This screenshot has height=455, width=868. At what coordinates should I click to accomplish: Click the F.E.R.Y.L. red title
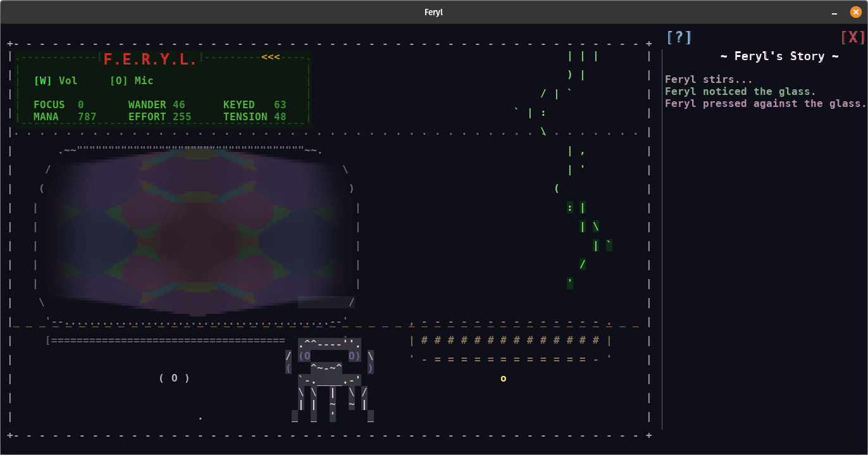(151, 59)
